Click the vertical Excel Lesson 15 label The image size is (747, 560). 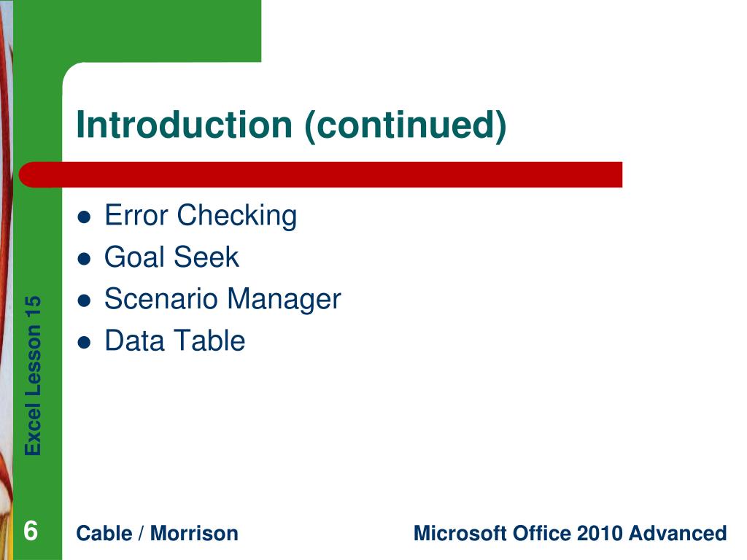coord(34,376)
